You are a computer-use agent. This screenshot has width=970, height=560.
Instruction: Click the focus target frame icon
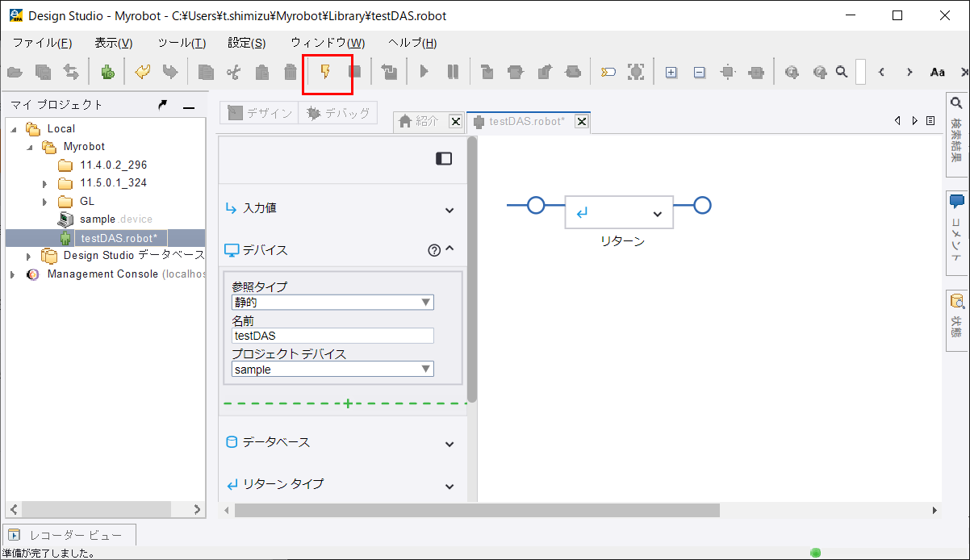636,72
